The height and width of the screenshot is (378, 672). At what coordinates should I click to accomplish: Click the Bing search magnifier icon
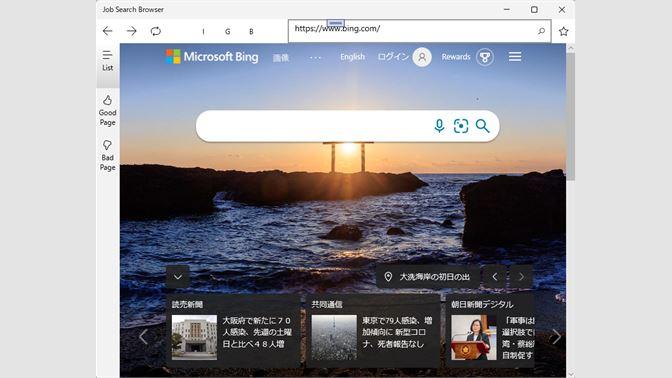tap(483, 126)
